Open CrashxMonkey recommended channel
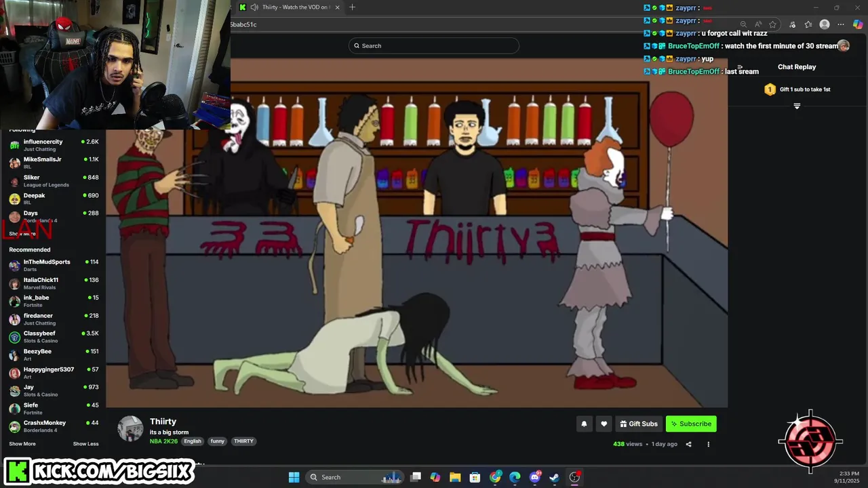This screenshot has height=488, width=868. coord(53,426)
